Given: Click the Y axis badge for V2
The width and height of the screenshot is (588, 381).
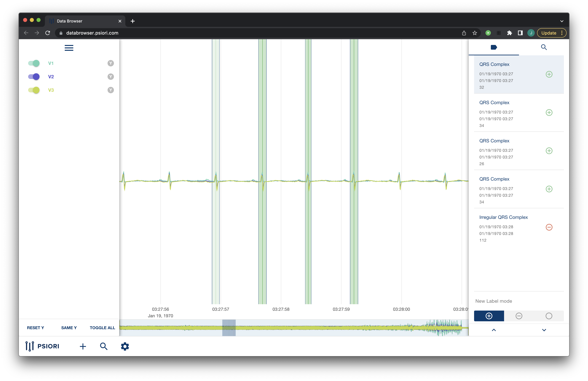Looking at the screenshot, I should 111,77.
